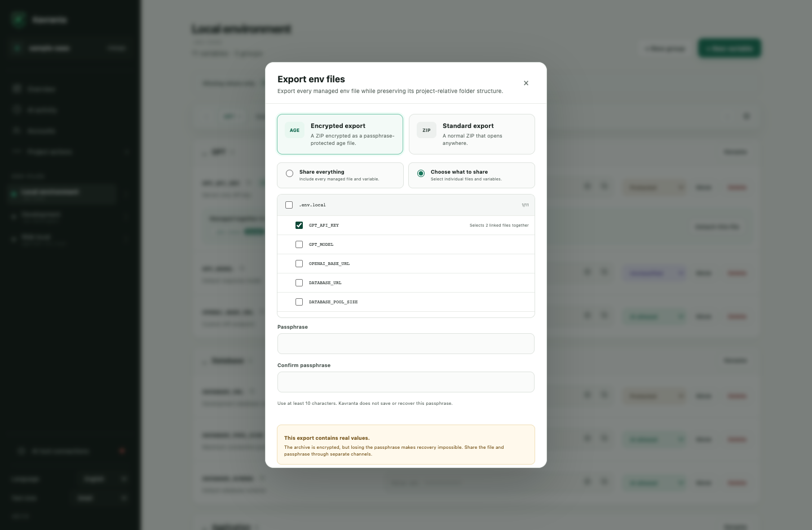Select the Share everything radio button
The image size is (812, 530).
click(289, 174)
